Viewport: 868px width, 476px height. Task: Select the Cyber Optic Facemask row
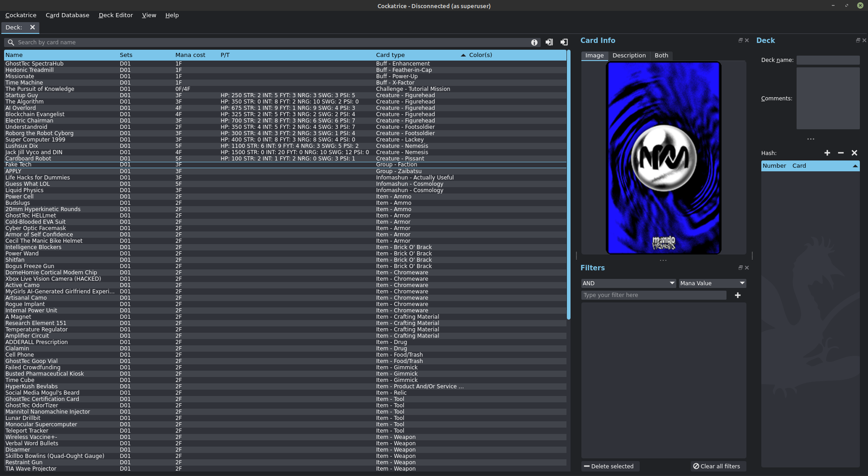[x=285, y=228]
